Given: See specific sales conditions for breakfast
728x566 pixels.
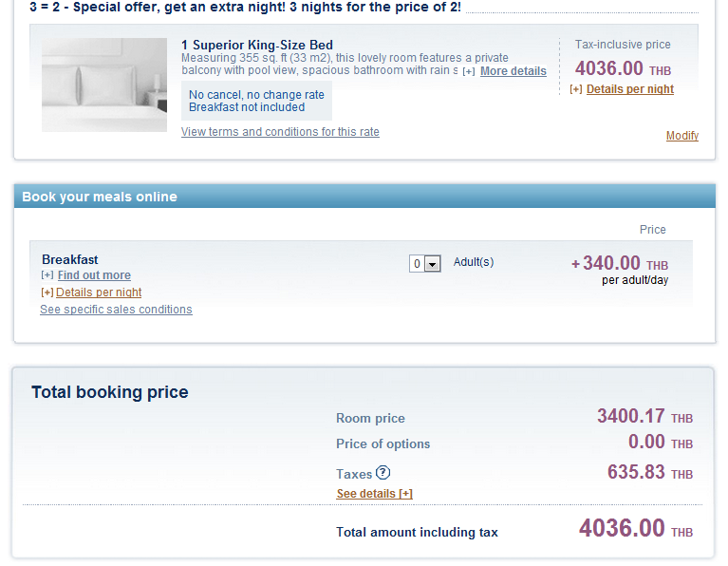Looking at the screenshot, I should click(x=116, y=310).
